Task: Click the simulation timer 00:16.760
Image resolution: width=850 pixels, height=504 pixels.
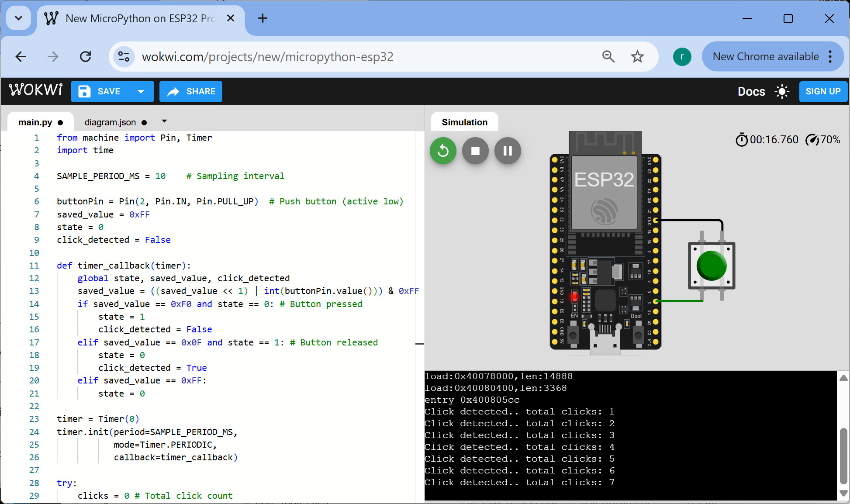Action: 767,140
